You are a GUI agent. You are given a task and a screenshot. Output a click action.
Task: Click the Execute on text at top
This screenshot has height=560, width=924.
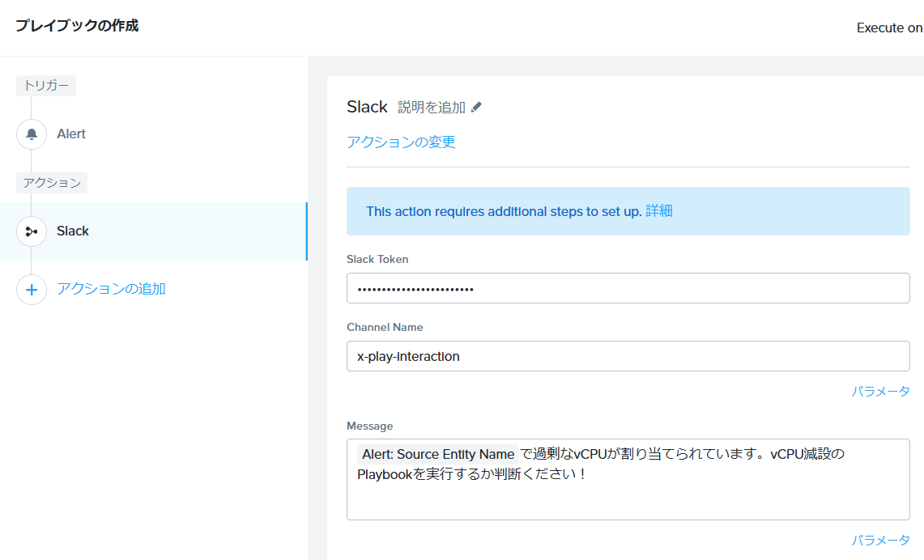click(x=889, y=28)
